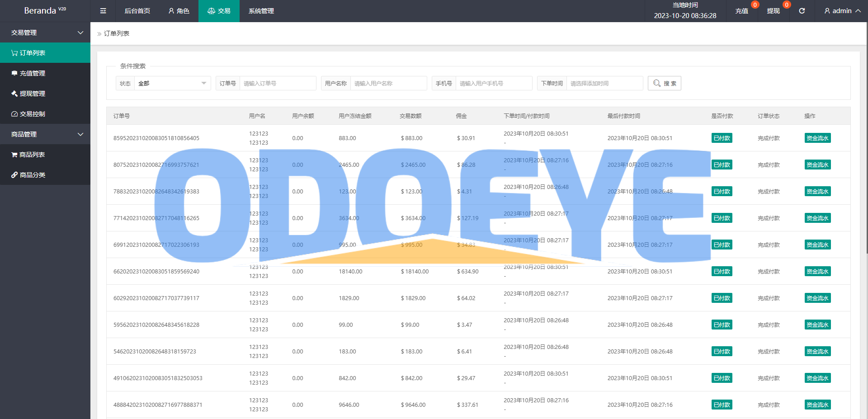Click commission value $ 634.90
Image resolution: width=868 pixels, height=419 pixels.
(467, 272)
